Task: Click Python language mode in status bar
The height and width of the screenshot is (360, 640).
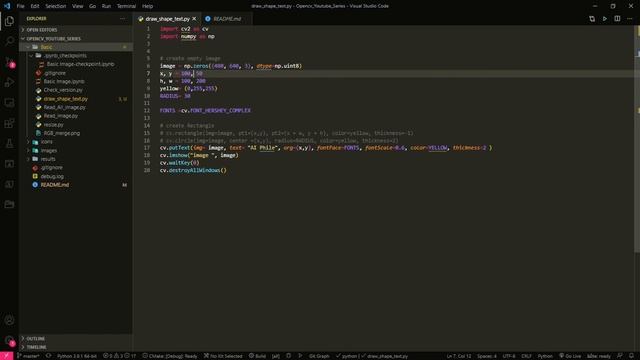Action: click(x=545, y=356)
